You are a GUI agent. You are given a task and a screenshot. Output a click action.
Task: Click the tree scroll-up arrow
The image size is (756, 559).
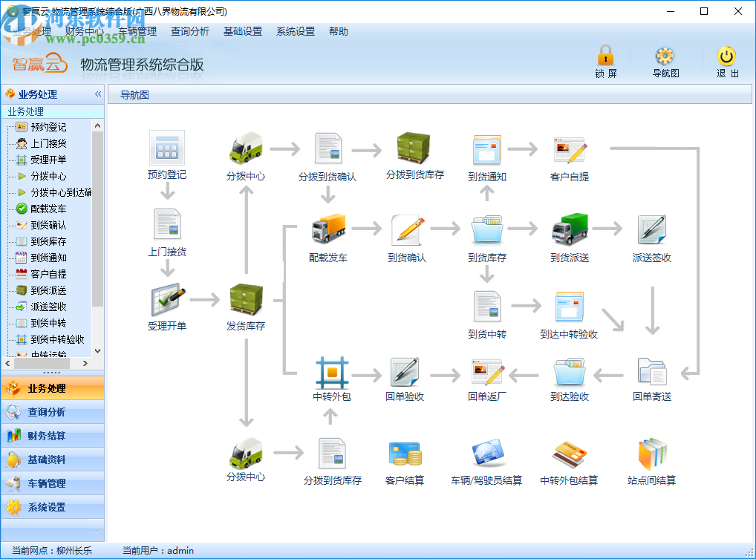(x=97, y=125)
